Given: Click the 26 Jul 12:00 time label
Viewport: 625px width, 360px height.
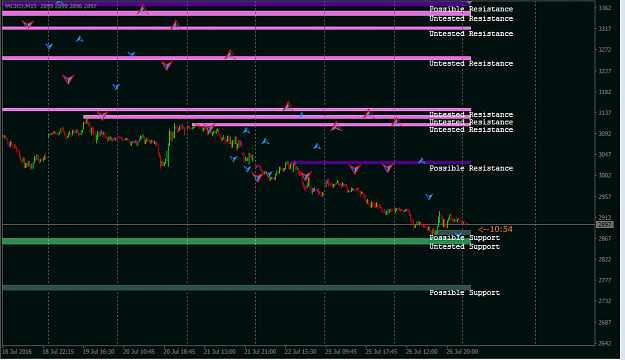Looking at the screenshot, I should coord(422,352).
